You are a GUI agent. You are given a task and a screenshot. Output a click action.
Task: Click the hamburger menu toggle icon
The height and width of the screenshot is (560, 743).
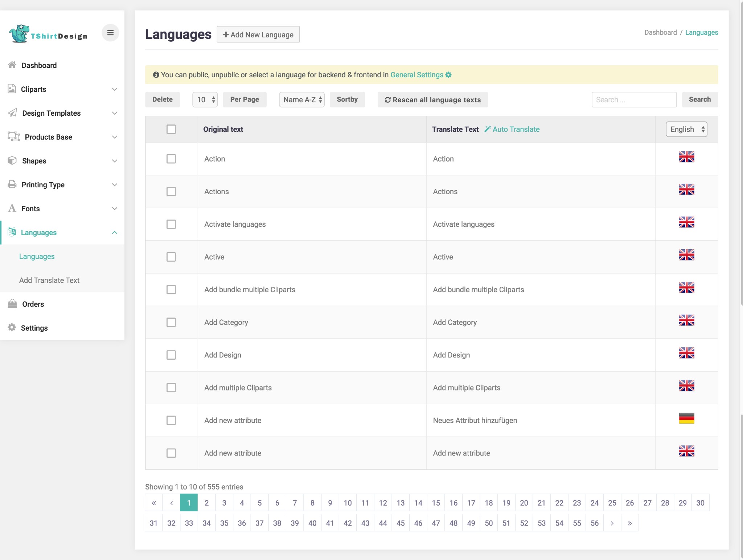tap(110, 33)
